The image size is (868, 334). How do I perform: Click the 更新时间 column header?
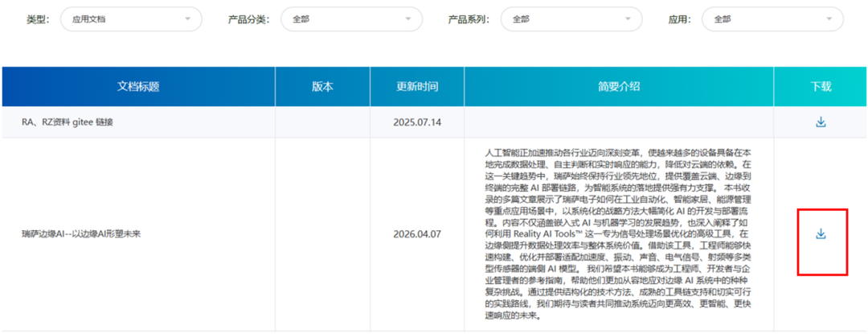pos(417,87)
